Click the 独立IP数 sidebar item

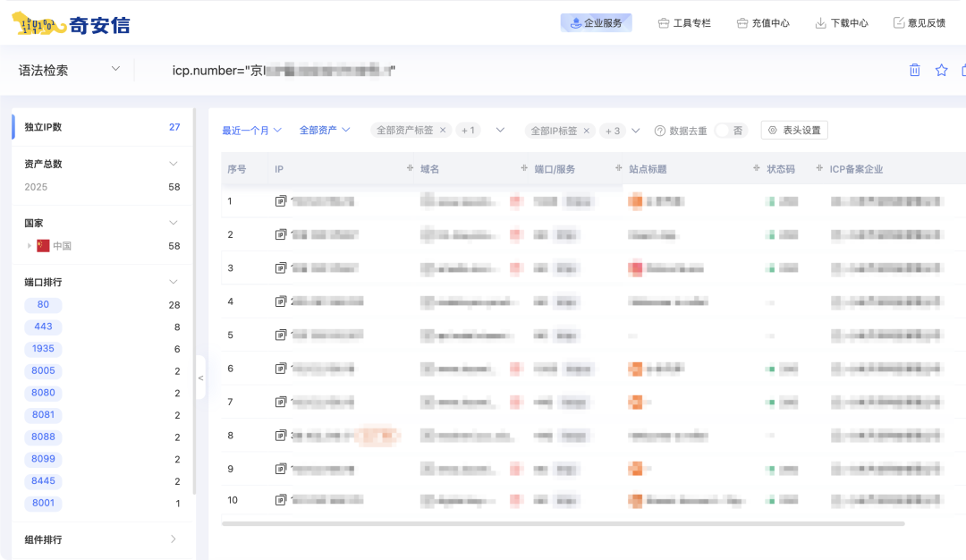[102, 127]
